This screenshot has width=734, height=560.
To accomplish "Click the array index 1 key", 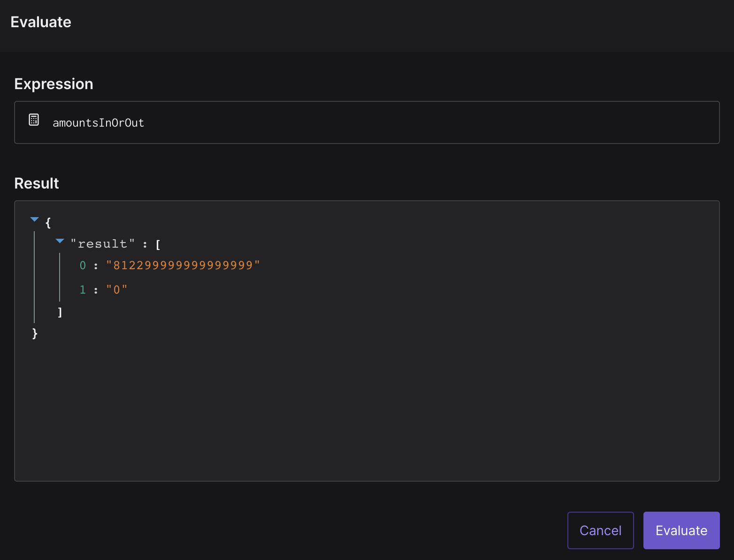I will click(83, 290).
